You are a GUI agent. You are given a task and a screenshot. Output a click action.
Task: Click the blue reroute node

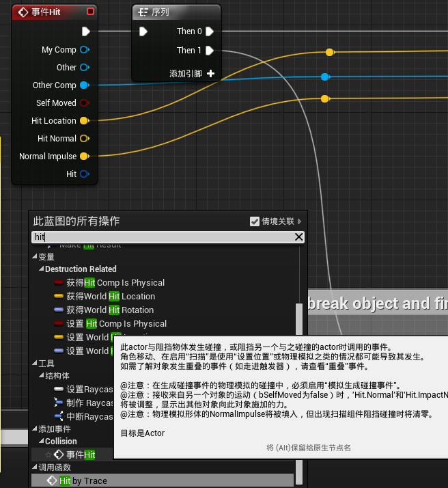[x=325, y=77]
